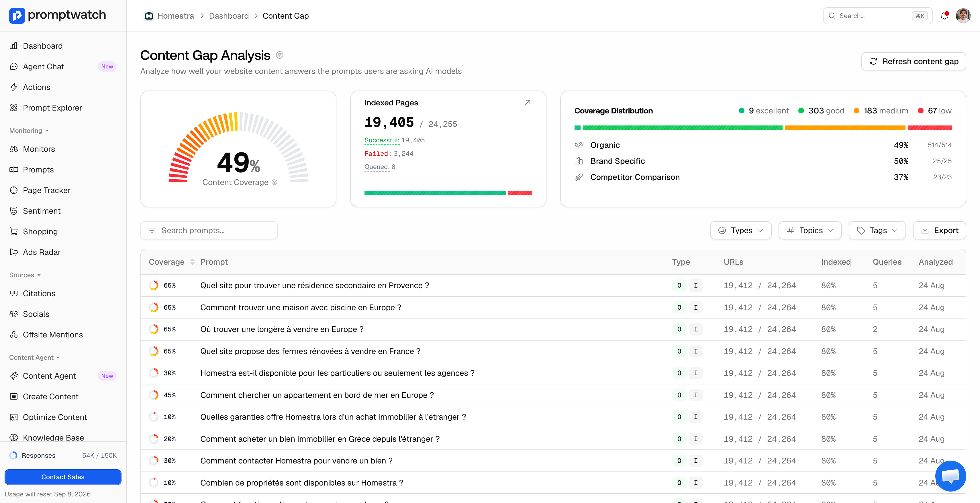Export the content gap table

point(939,230)
